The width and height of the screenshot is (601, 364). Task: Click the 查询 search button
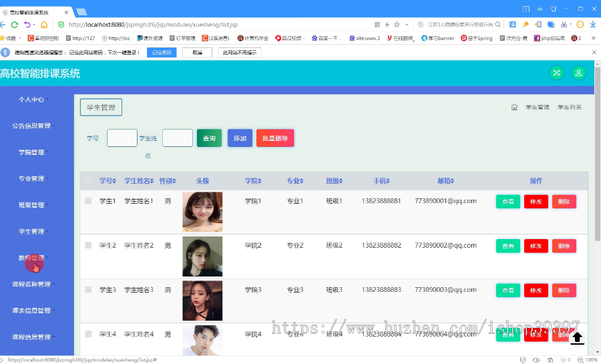click(x=209, y=138)
